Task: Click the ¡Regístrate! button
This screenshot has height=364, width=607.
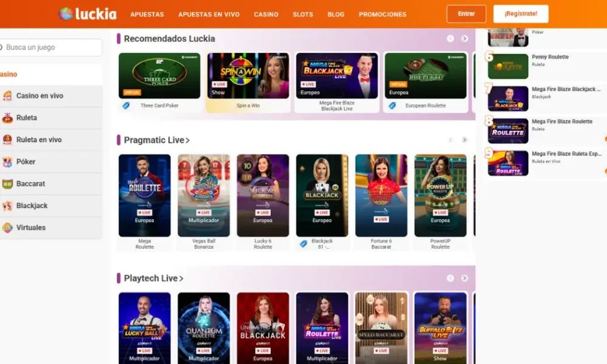Action: [521, 14]
